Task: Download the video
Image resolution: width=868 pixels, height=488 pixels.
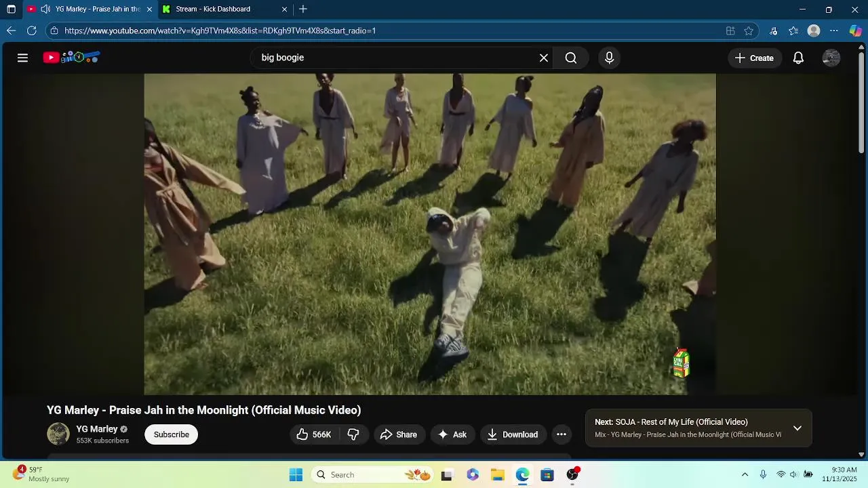Action: (513, 434)
